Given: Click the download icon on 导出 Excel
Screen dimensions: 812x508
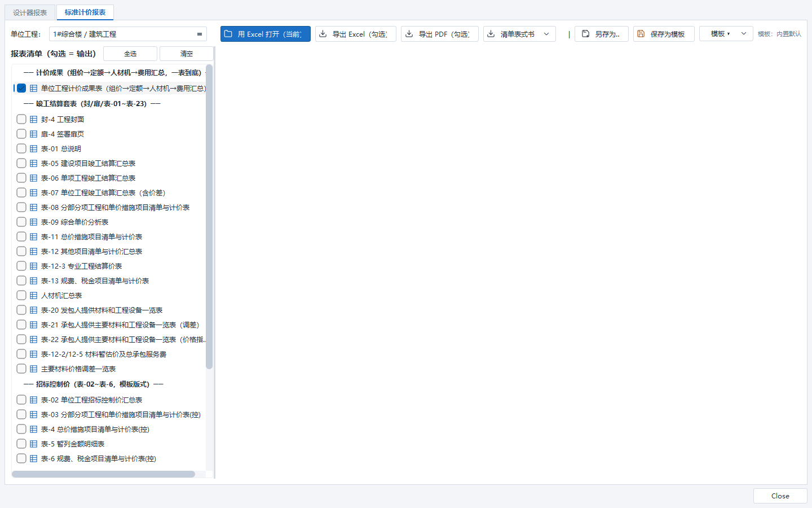Looking at the screenshot, I should click(323, 34).
